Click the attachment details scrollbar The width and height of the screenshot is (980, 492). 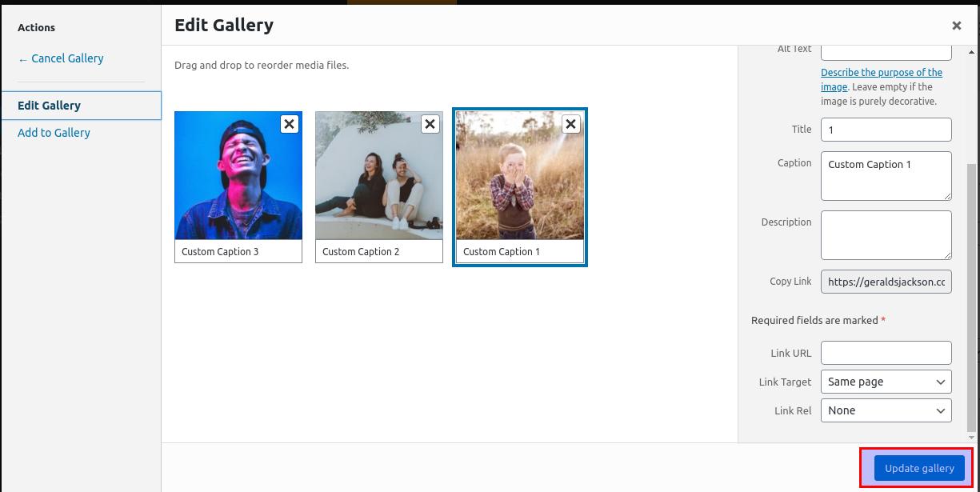click(x=972, y=296)
